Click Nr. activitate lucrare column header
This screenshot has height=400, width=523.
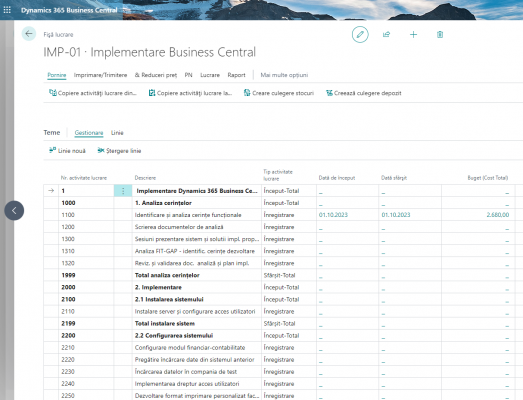(84, 178)
